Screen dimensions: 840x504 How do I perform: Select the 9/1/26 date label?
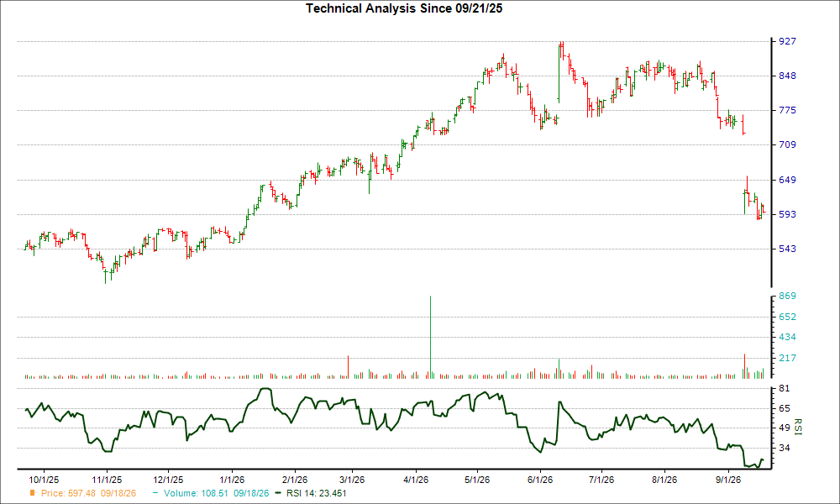[727, 480]
